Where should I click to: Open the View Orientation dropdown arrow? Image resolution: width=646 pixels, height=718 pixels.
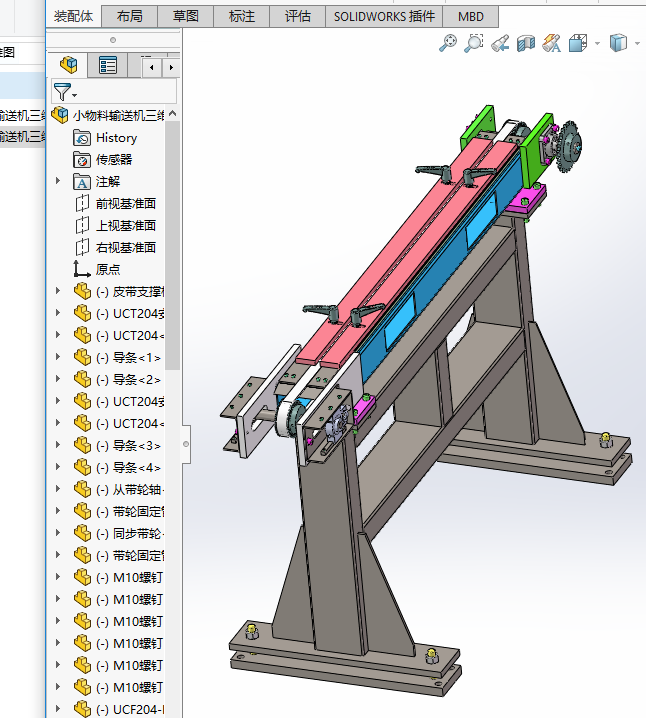(597, 44)
